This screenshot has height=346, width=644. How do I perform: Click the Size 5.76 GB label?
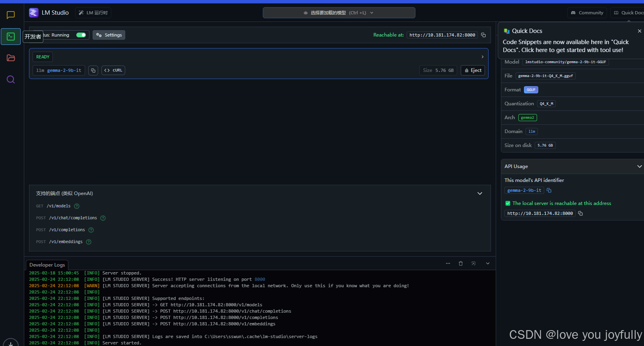pyautogui.click(x=438, y=70)
